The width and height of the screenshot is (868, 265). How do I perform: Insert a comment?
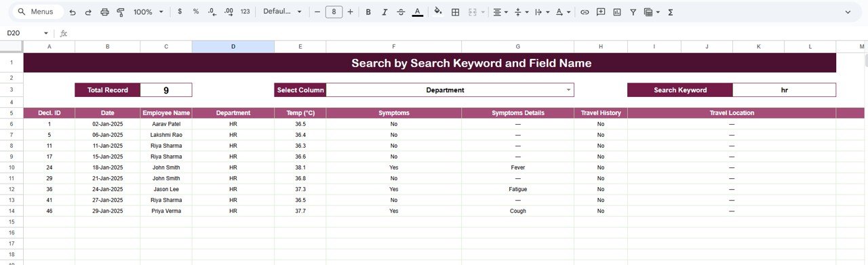click(601, 12)
